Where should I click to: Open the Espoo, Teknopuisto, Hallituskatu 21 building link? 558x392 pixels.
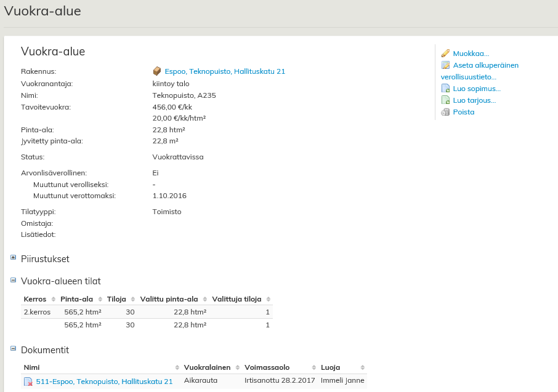tap(224, 71)
